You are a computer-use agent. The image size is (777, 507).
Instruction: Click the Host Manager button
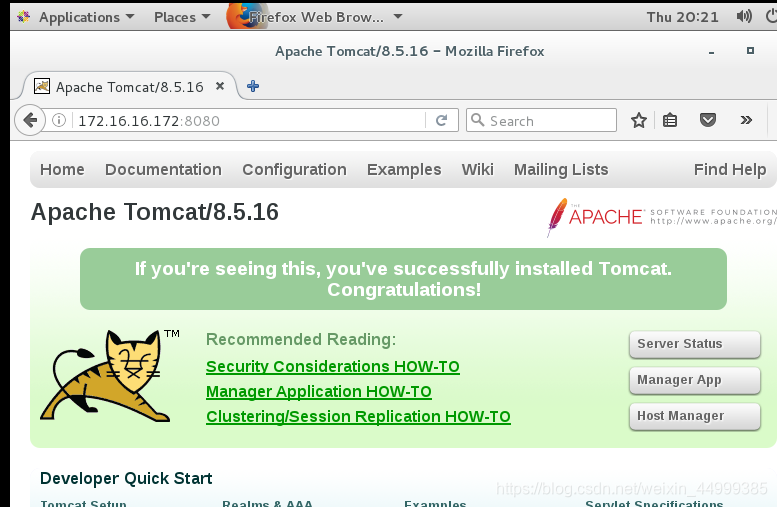[x=695, y=416]
